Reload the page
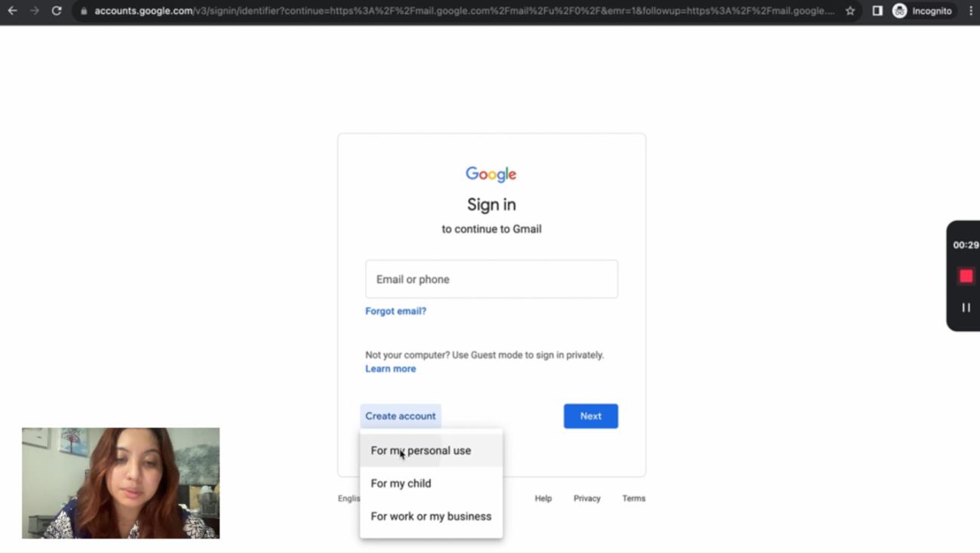 57,11
